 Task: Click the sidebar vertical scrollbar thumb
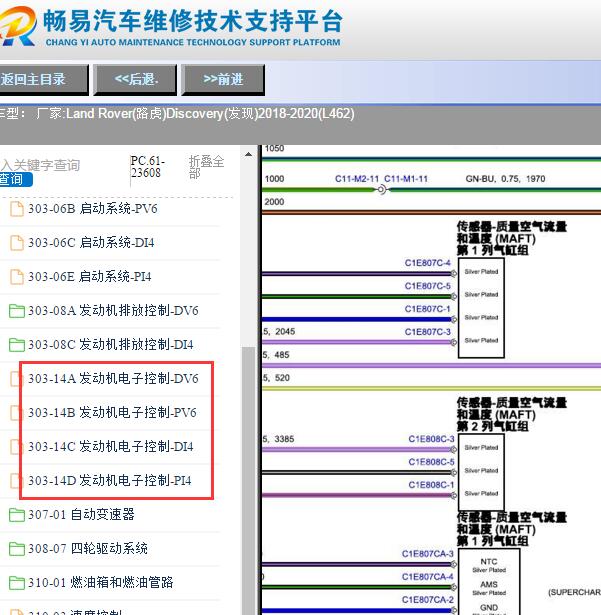point(248,479)
